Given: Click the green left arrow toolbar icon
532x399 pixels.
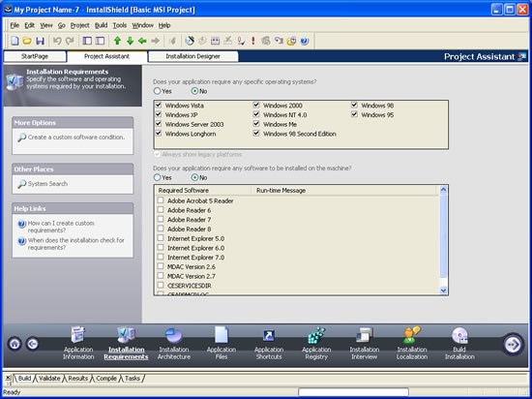Looking at the screenshot, I should pos(142,41).
